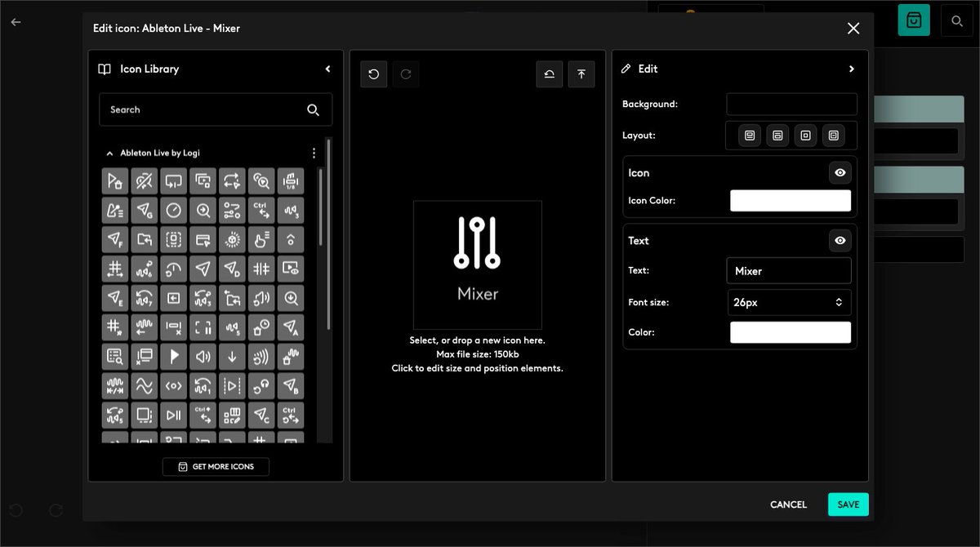This screenshot has width=980, height=547.
Task: Select the arrow icon labeled D
Action: 232,269
